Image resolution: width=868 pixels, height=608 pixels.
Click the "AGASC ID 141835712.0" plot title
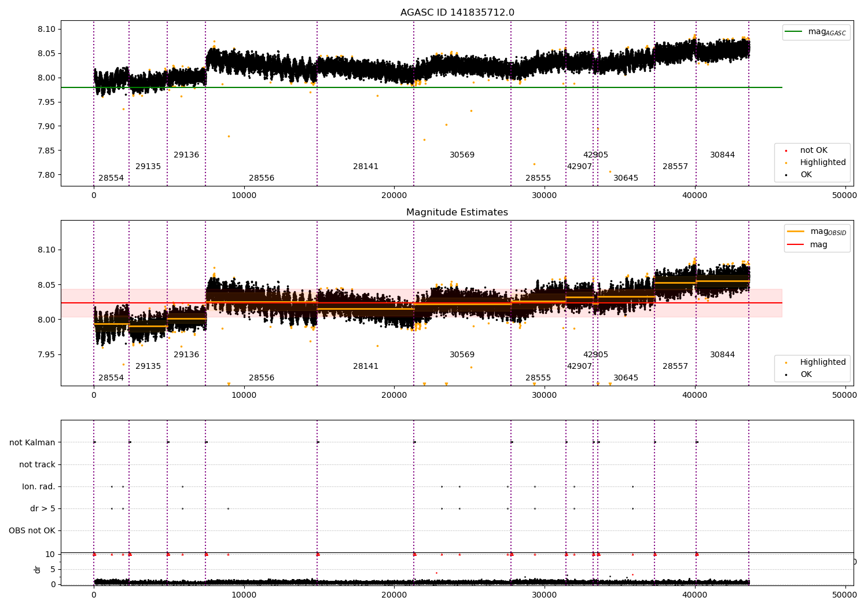click(457, 13)
